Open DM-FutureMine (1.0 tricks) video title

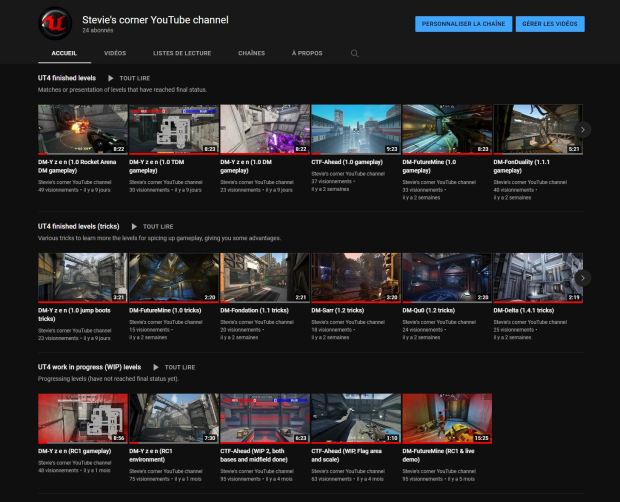tap(165, 310)
